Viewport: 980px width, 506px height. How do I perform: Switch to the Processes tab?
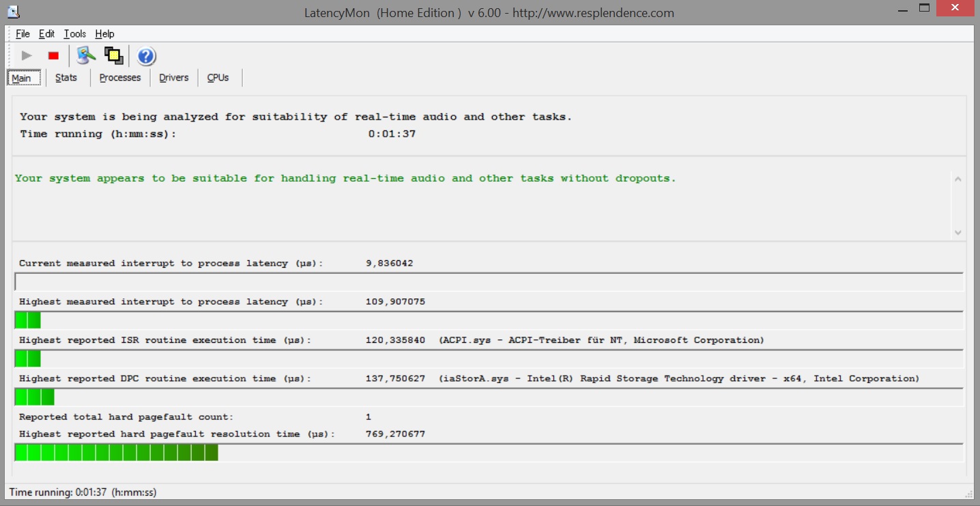[119, 78]
